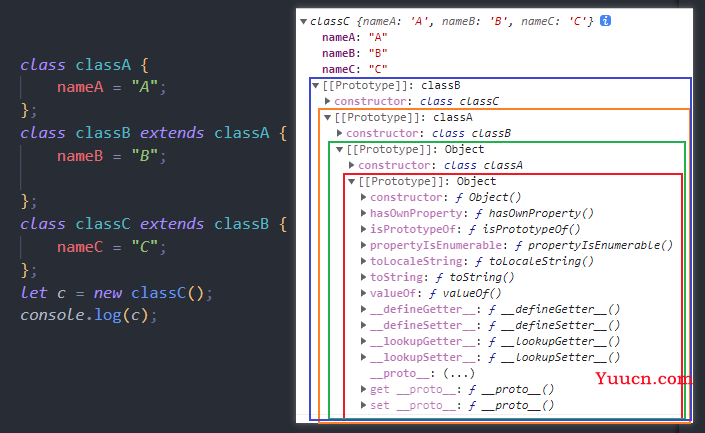Expand the toString function entry
705x433 pixels.
(364, 277)
